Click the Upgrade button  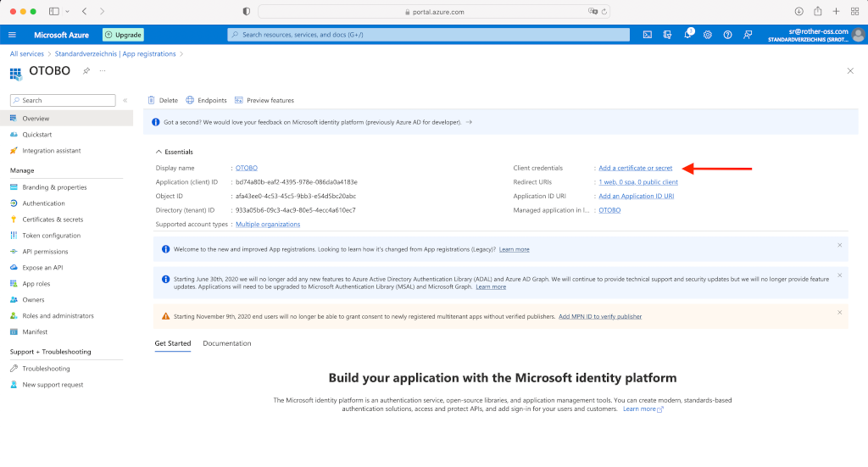pyautogui.click(x=123, y=35)
